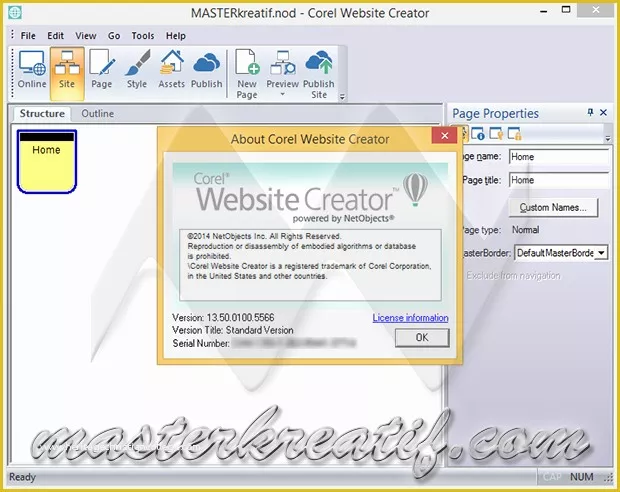Expand the Preview dropdown arrow
The height and width of the screenshot is (492, 620).
(282, 94)
